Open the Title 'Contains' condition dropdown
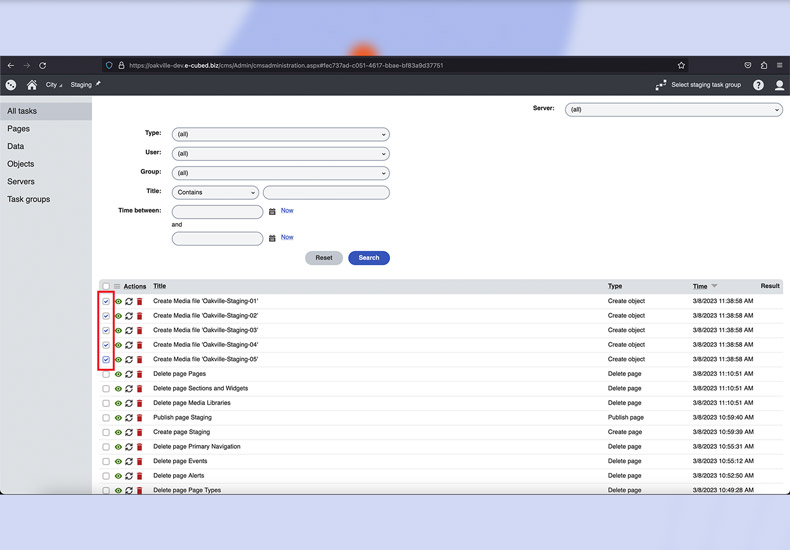This screenshot has width=790, height=550. pyautogui.click(x=215, y=193)
